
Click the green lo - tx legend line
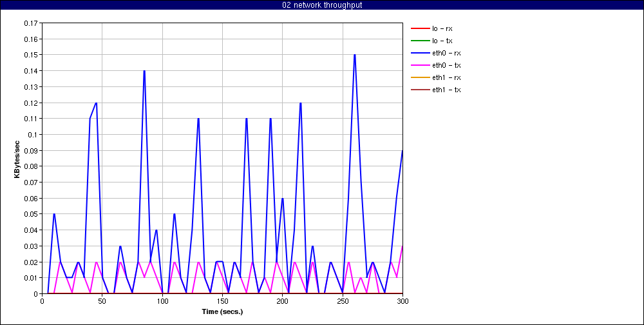pyautogui.click(x=419, y=41)
